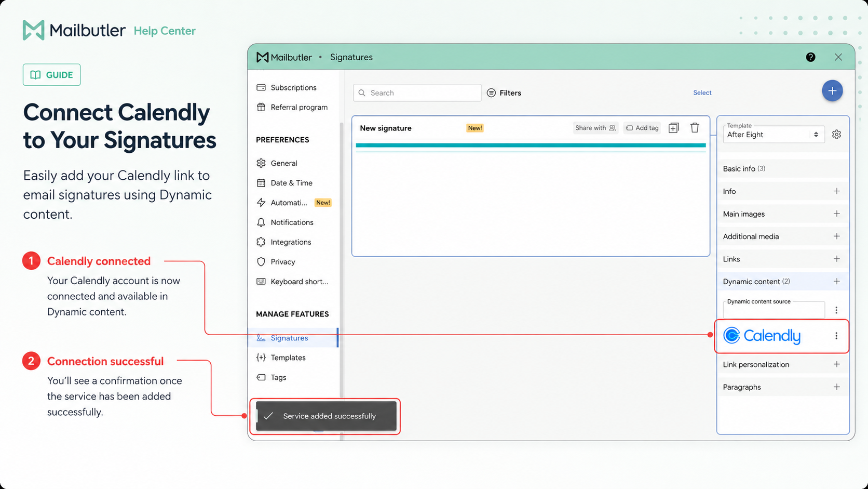868x489 pixels.
Task: Open Calendly item three-dot menu
Action: tap(836, 336)
